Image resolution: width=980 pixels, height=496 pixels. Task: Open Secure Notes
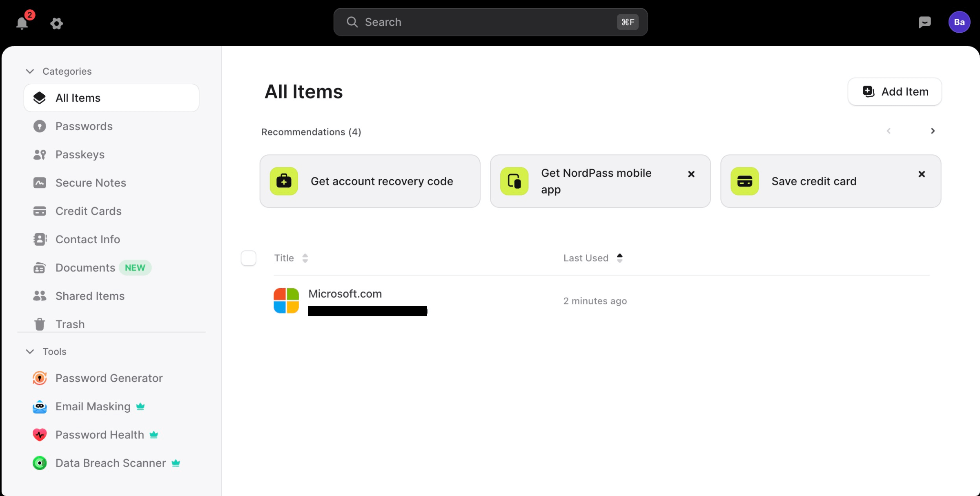click(90, 182)
